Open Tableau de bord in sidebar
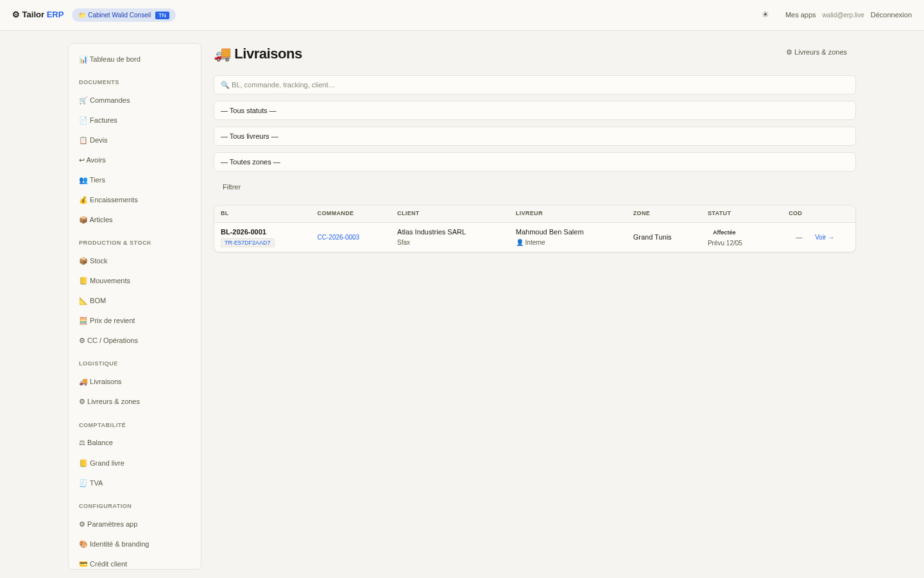 click(x=135, y=59)
